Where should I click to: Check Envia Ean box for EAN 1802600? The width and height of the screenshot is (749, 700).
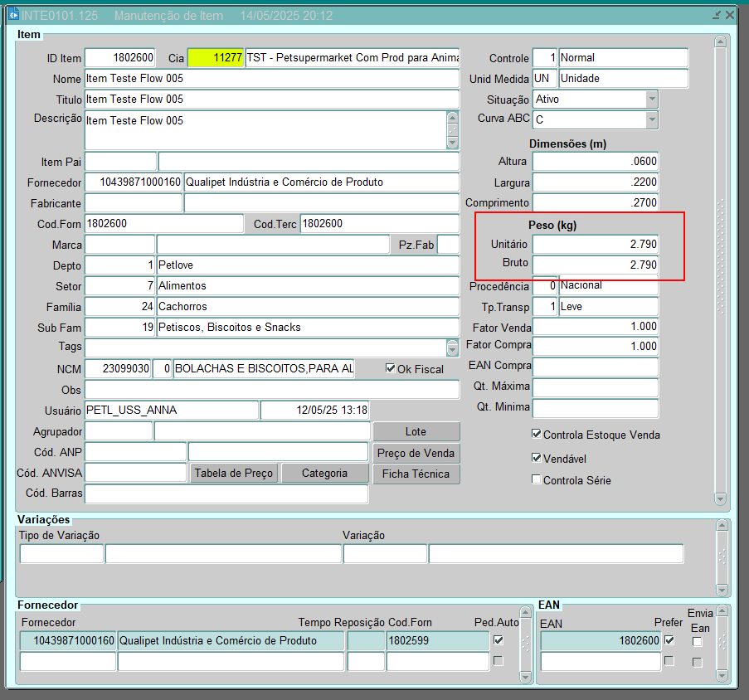click(698, 642)
